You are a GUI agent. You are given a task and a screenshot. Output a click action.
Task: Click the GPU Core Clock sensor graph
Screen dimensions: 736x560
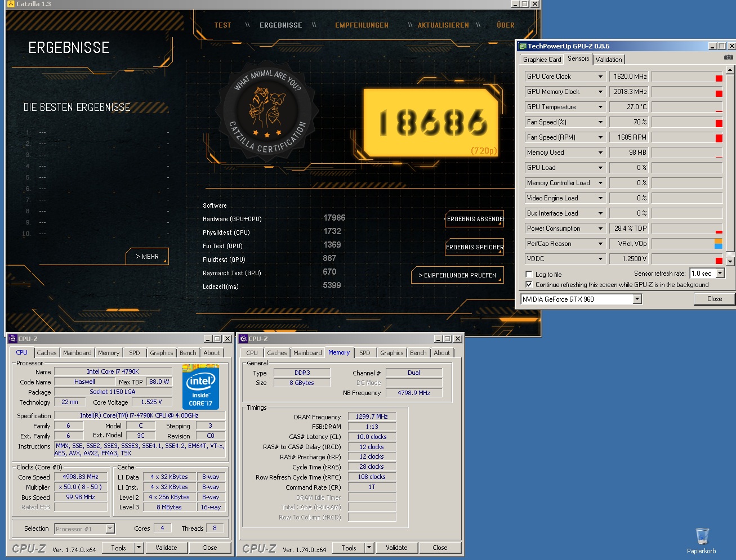pos(686,77)
